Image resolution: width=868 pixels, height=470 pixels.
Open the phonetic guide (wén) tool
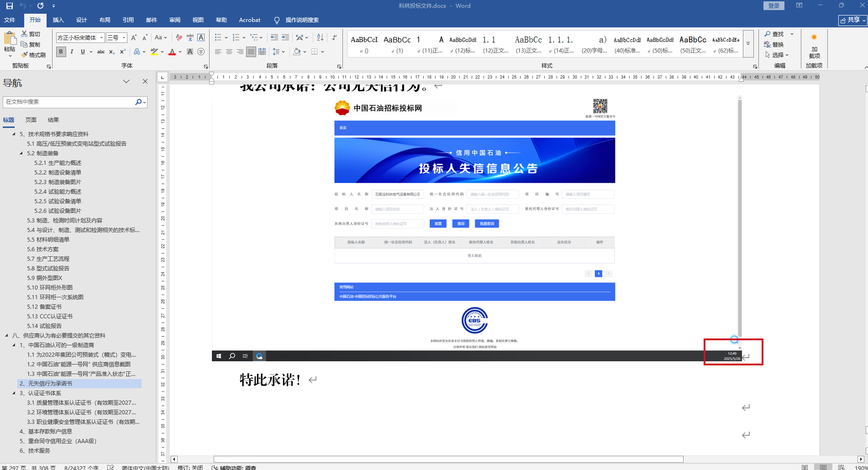click(x=190, y=38)
